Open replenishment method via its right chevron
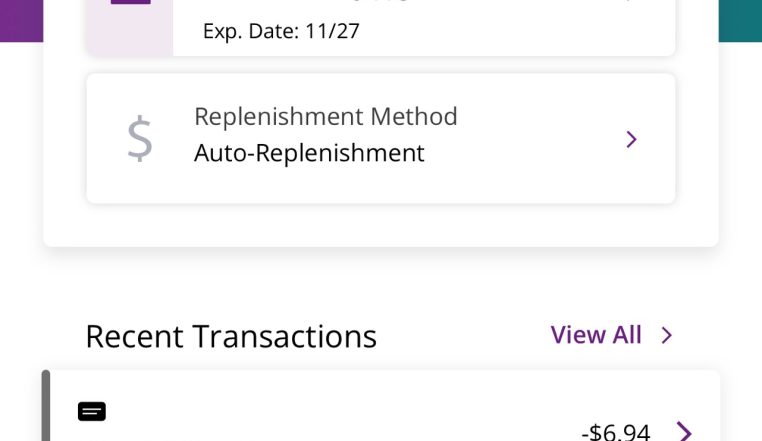This screenshot has height=441, width=762. pos(631,139)
